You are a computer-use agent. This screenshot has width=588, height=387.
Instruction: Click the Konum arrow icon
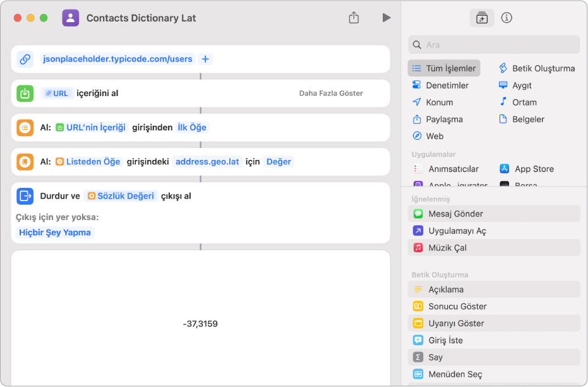pos(417,102)
